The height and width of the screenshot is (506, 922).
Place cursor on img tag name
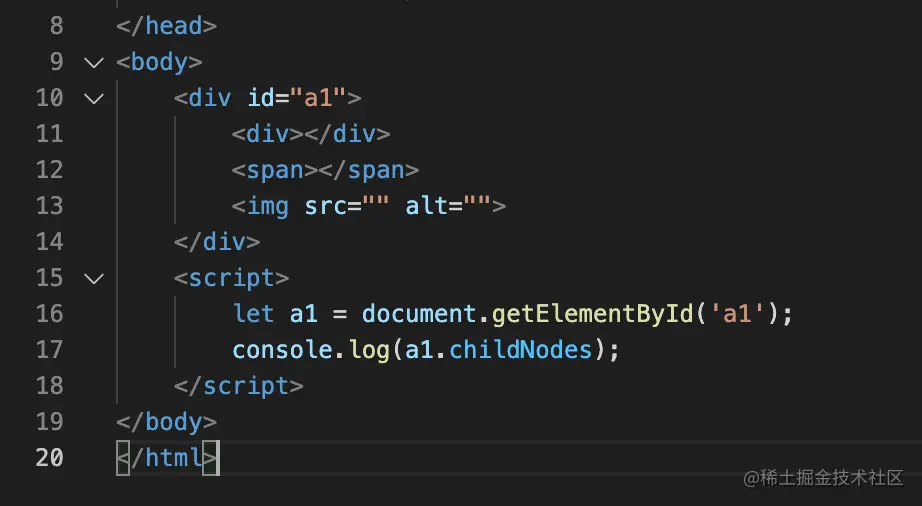click(x=268, y=206)
